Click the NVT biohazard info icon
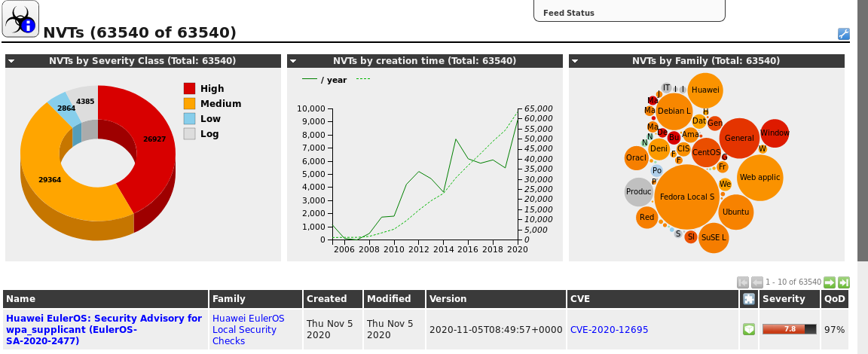The width and height of the screenshot is (868, 354). click(20, 20)
